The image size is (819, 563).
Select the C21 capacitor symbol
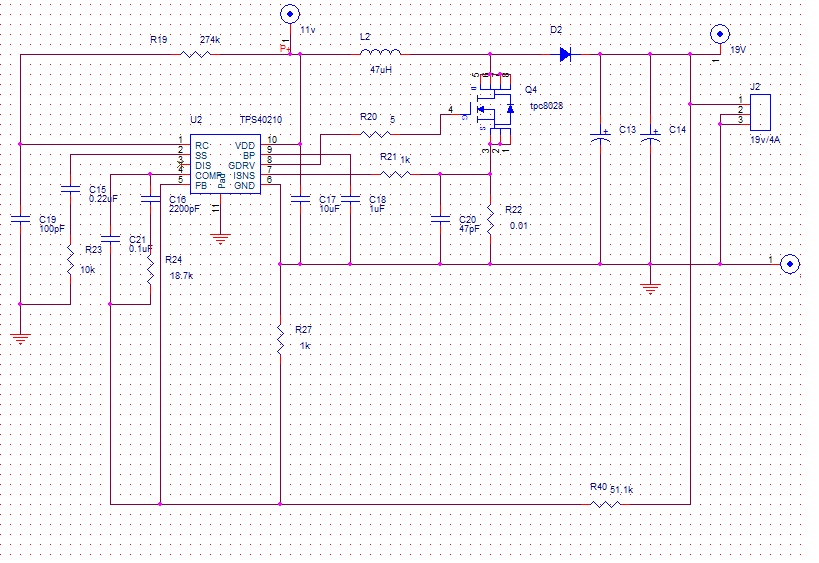[110, 239]
